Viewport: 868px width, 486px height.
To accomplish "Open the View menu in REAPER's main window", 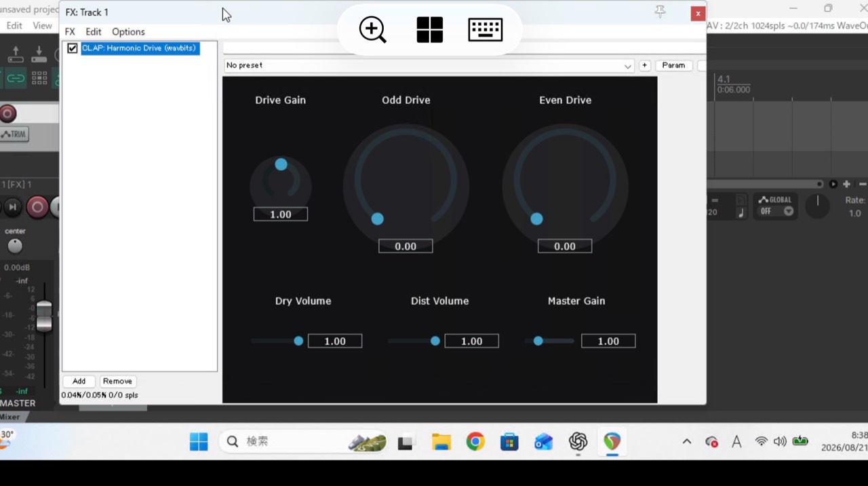I will click(42, 25).
